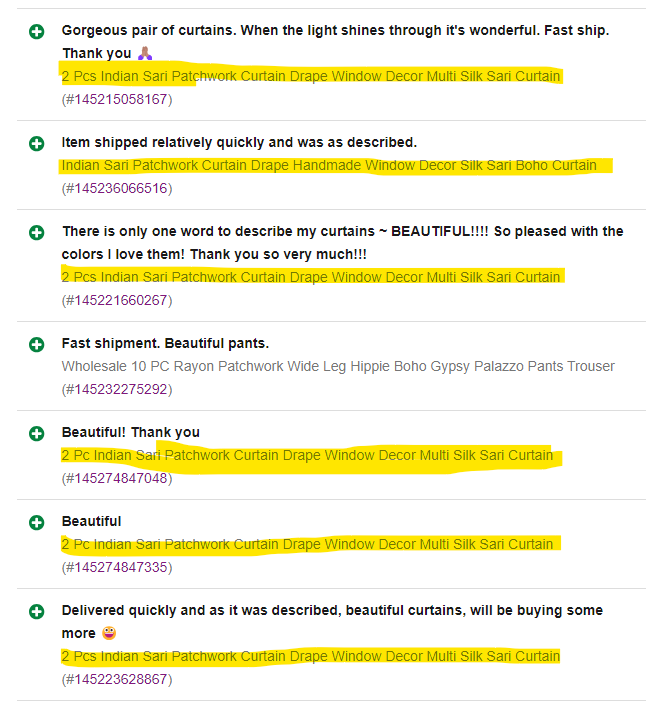Open item link under "Delivered quickly" review

310,656
